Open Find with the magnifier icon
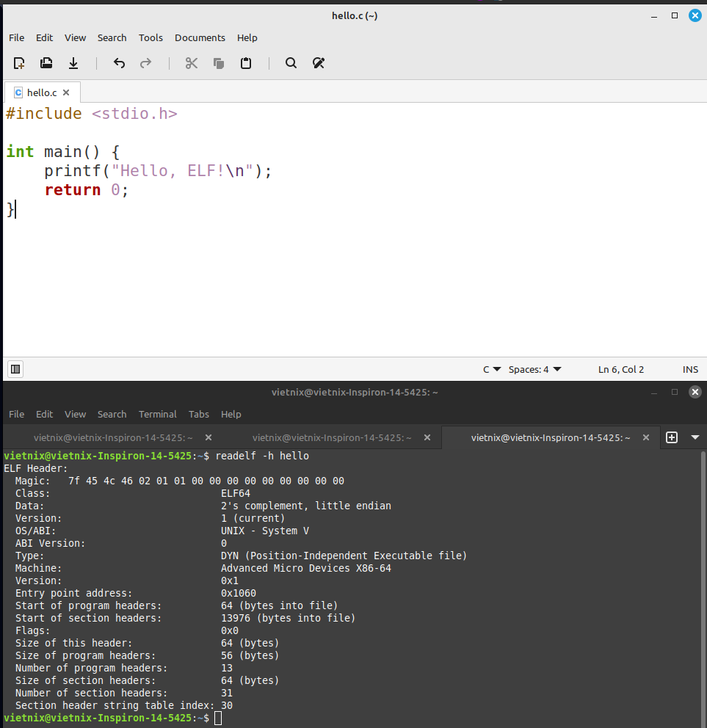 (291, 63)
